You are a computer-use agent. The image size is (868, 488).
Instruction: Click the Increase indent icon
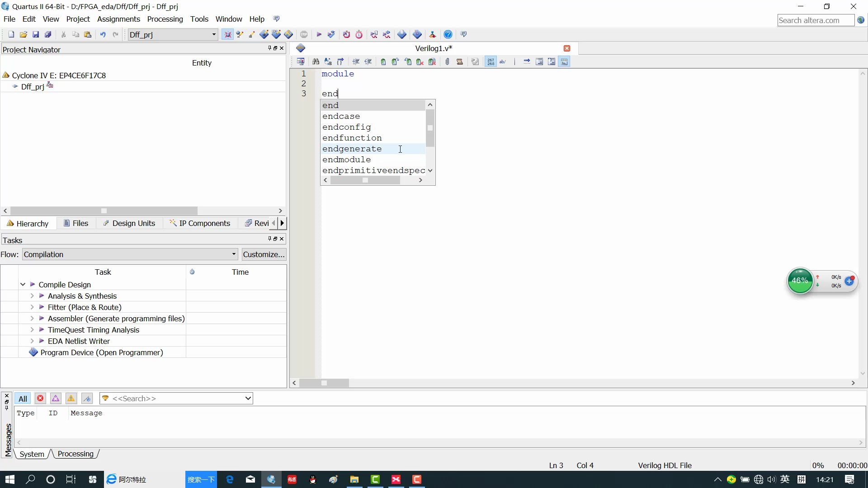tap(356, 62)
